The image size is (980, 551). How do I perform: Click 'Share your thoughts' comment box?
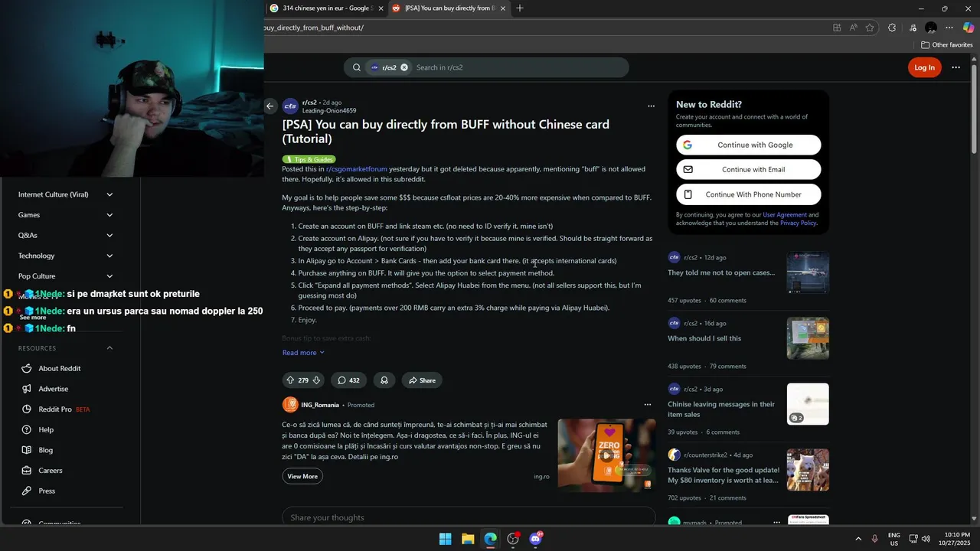coord(469,517)
